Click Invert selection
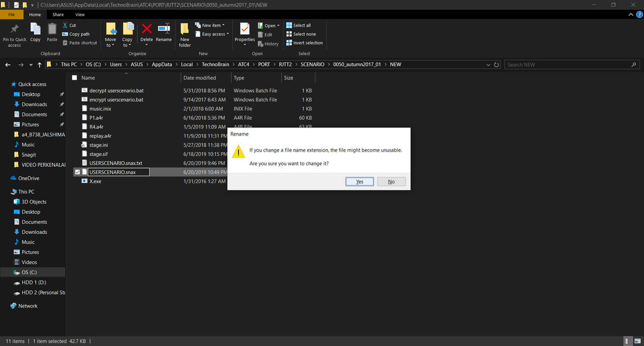Viewport: 644px width, 346px height. pyautogui.click(x=304, y=43)
